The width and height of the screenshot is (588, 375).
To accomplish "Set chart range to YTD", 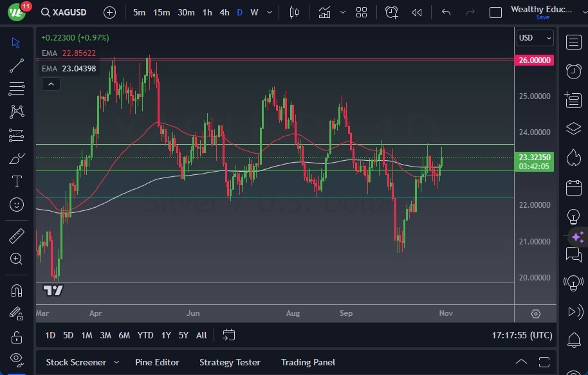I will (x=145, y=335).
